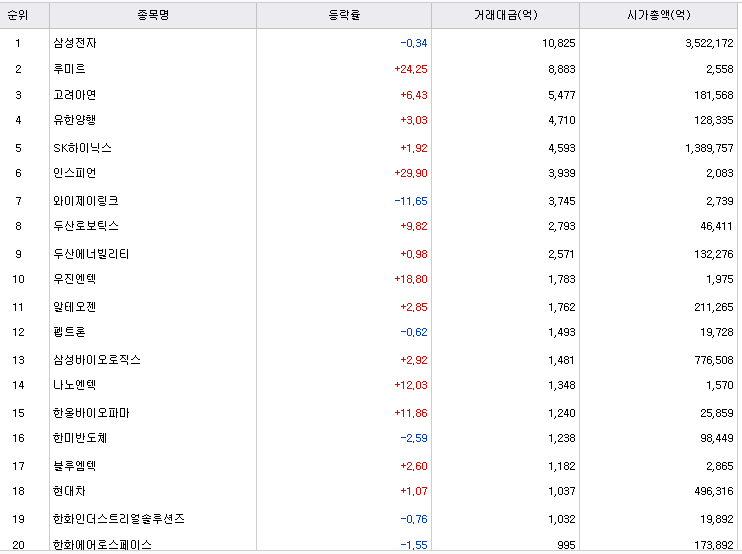The image size is (742, 554).
Task: Click the -2.59 change rate of 한미반도체
Action: [x=414, y=438]
